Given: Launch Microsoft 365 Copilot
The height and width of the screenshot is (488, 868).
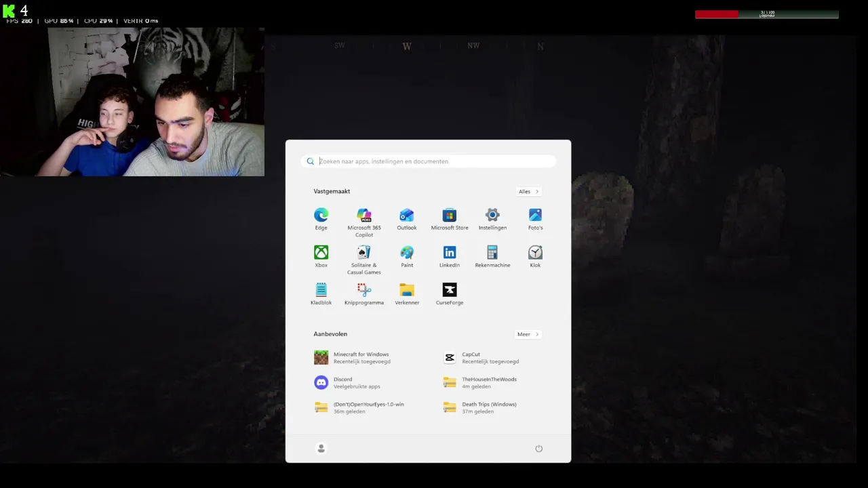Looking at the screenshot, I should pos(364,222).
